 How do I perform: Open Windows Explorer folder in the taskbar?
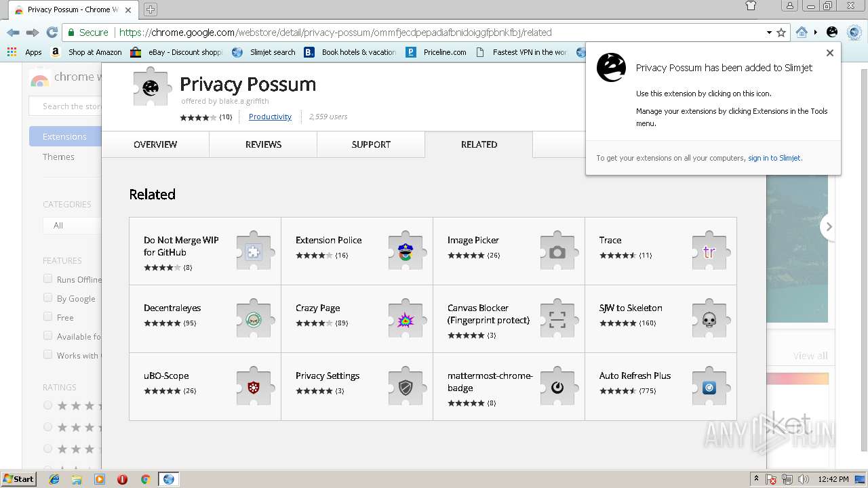pyautogui.click(x=77, y=479)
